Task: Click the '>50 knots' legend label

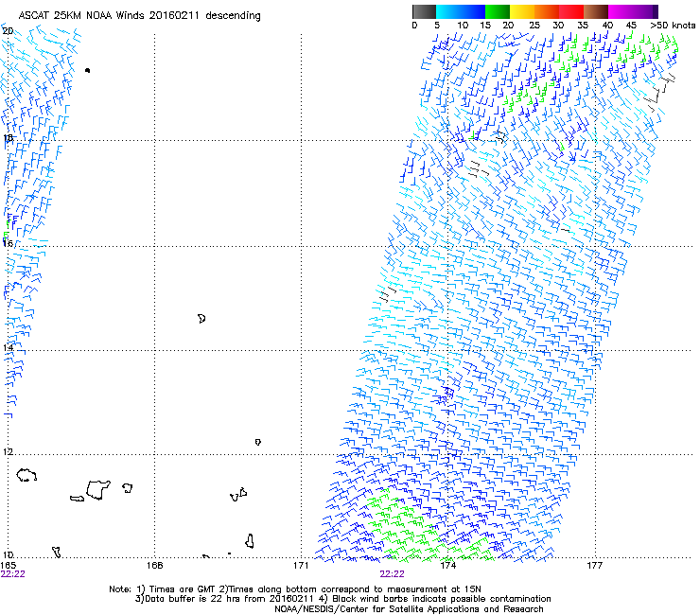Action: [x=673, y=26]
